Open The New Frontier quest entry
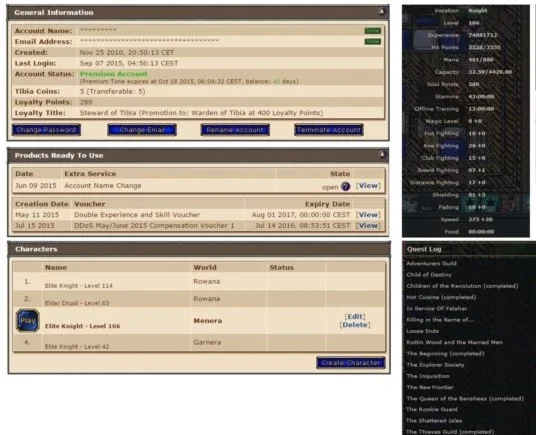 [430, 387]
